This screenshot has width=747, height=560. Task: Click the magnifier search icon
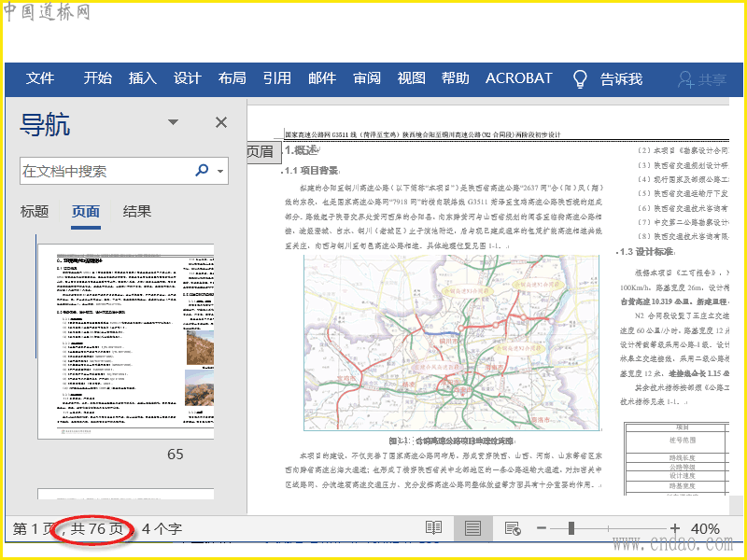point(202,170)
